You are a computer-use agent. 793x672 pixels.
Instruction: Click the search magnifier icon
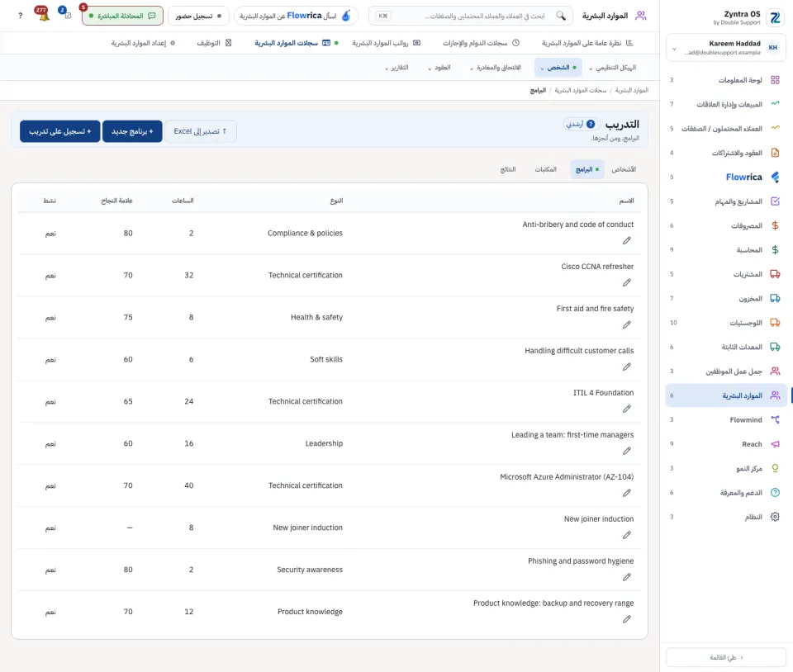[x=561, y=16]
